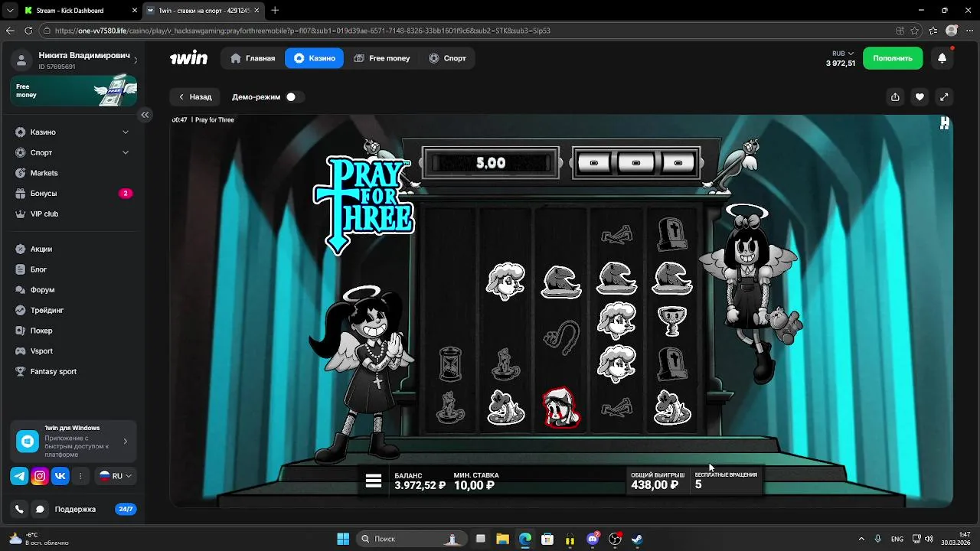
Task: Click the Windows taskbar search box
Action: coord(412,539)
